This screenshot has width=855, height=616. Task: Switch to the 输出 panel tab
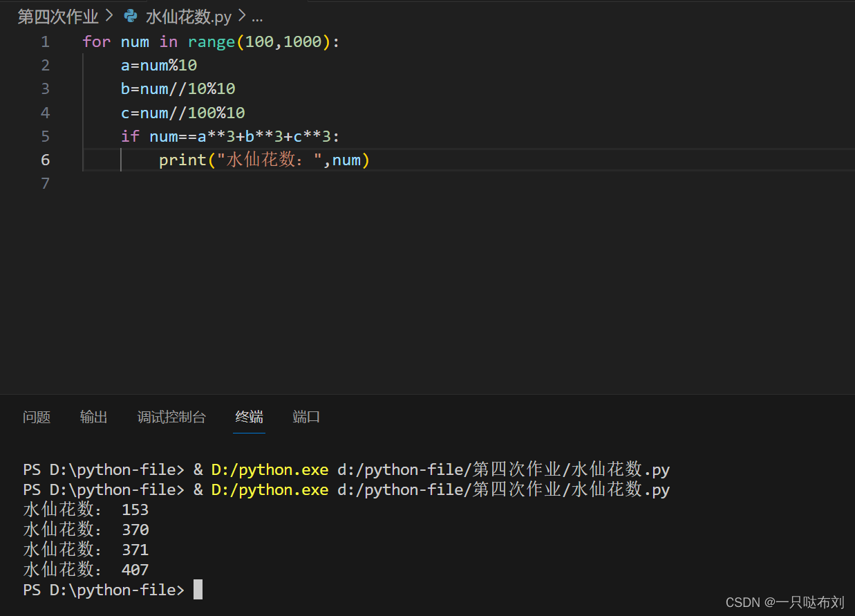click(94, 417)
